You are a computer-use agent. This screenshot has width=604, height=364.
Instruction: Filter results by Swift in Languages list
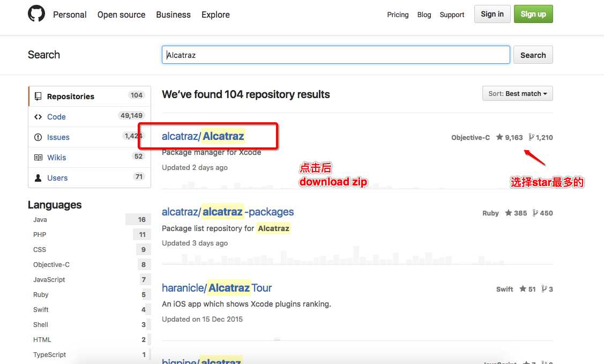coord(41,310)
